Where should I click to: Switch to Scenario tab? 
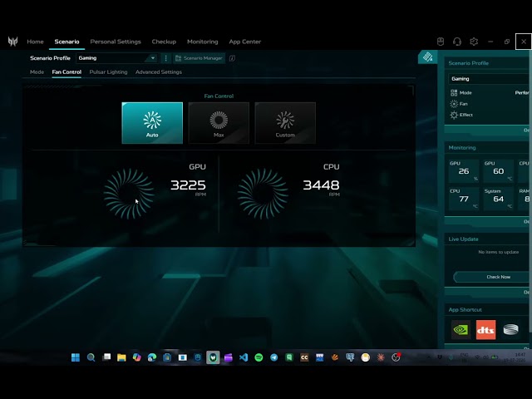(x=66, y=42)
